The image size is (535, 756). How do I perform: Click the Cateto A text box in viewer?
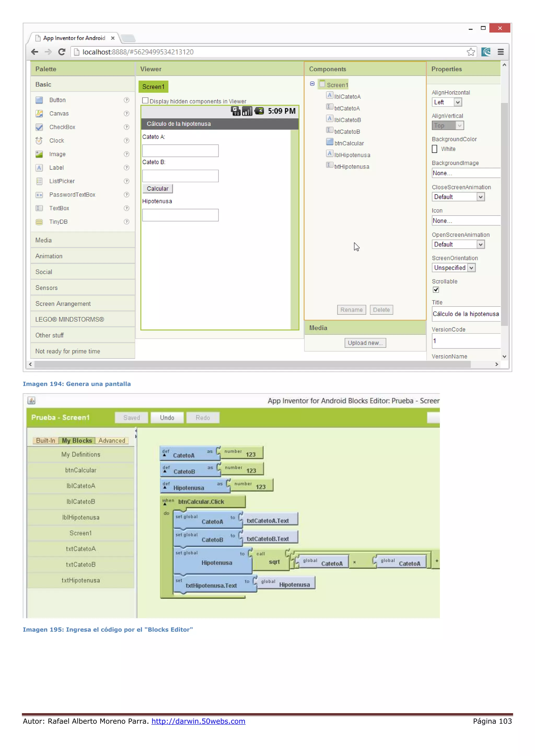coord(180,151)
